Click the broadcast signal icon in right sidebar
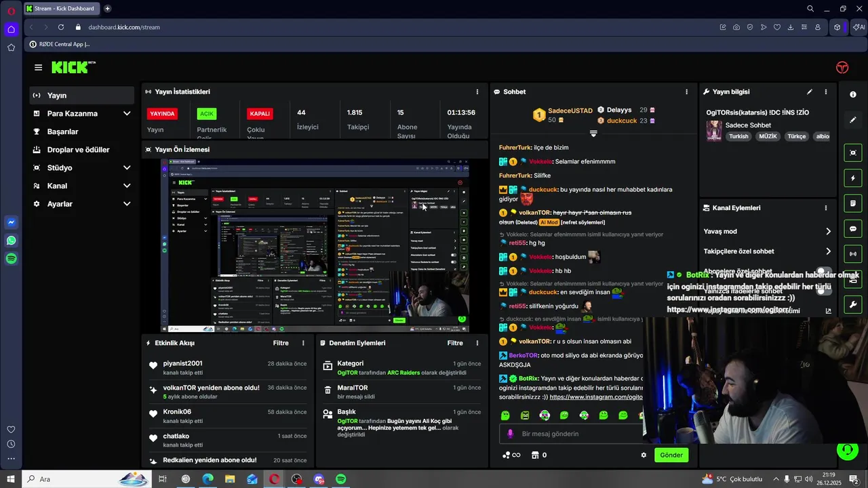 coord(853,254)
